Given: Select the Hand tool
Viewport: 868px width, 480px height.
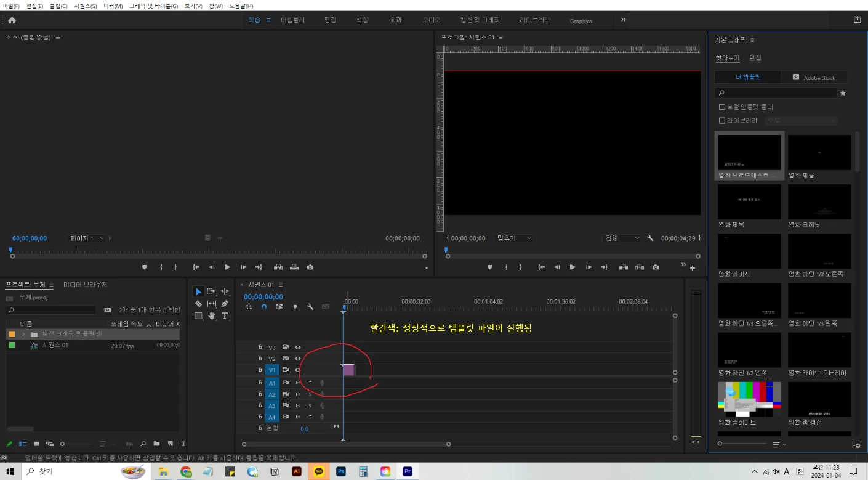Looking at the screenshot, I should [212, 316].
